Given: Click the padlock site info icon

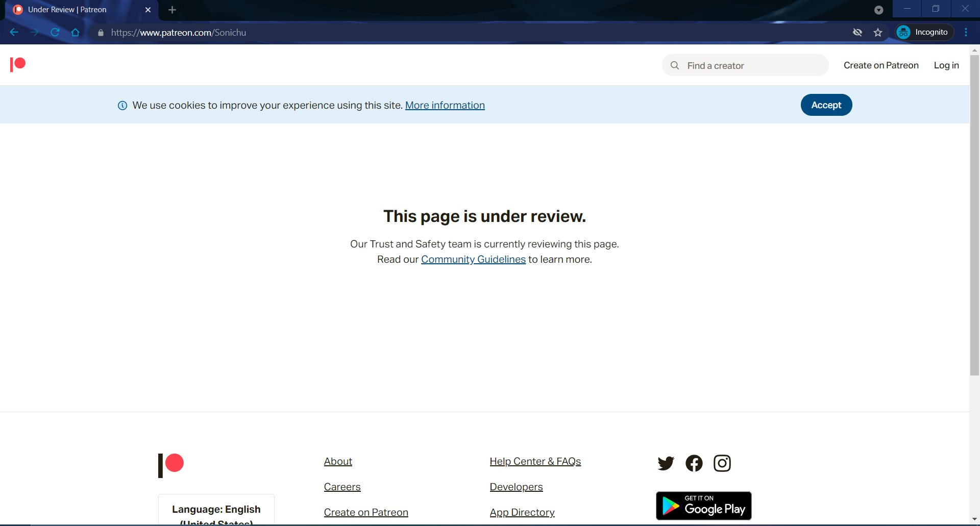Looking at the screenshot, I should point(101,33).
